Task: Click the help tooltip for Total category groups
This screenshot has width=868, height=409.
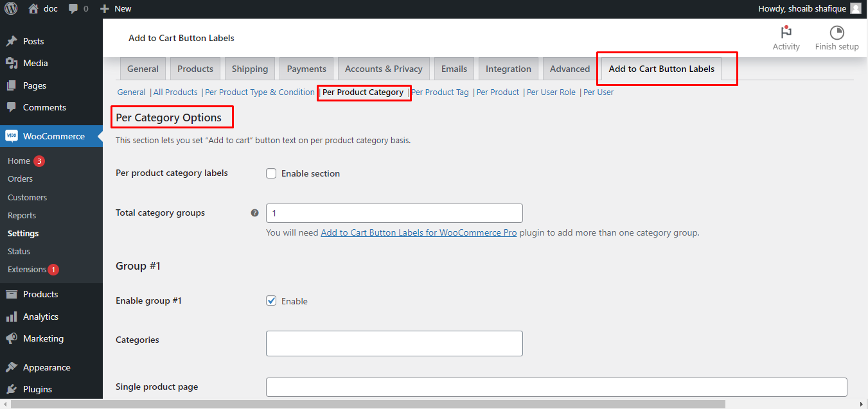Action: click(x=254, y=213)
